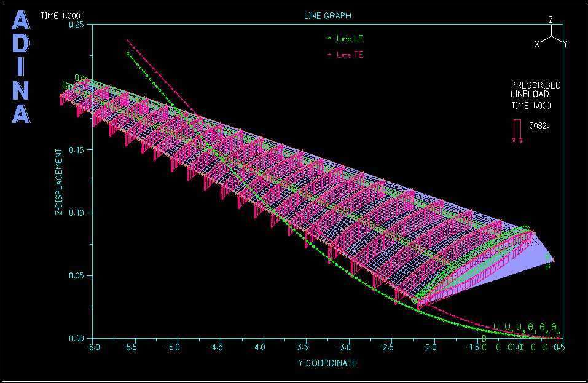Click the pink lineload arrow symbol

pyautogui.click(x=517, y=131)
